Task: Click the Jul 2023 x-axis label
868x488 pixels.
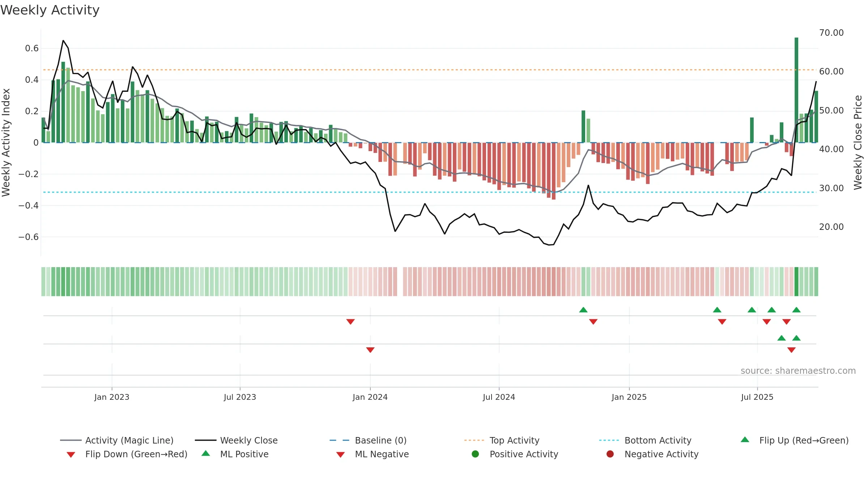Action: tap(240, 397)
